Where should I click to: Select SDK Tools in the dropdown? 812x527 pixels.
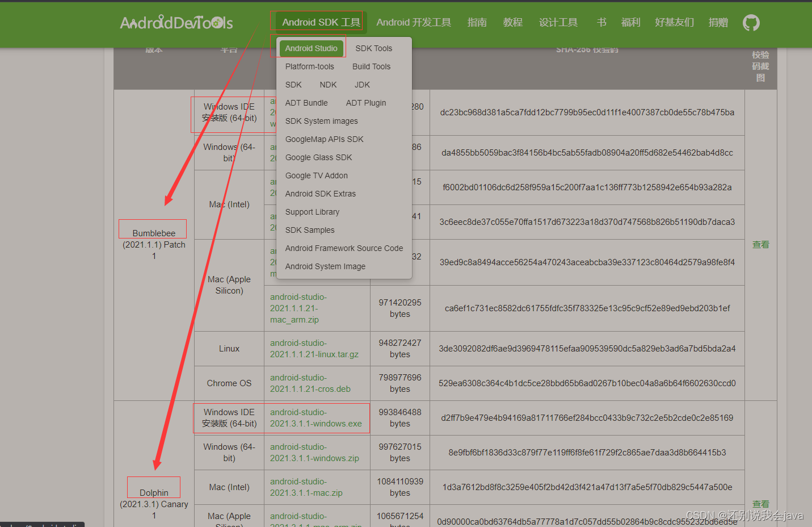click(x=374, y=48)
